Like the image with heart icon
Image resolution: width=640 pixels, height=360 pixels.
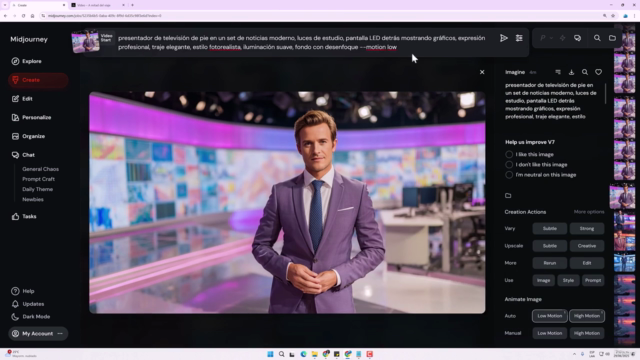(x=598, y=72)
